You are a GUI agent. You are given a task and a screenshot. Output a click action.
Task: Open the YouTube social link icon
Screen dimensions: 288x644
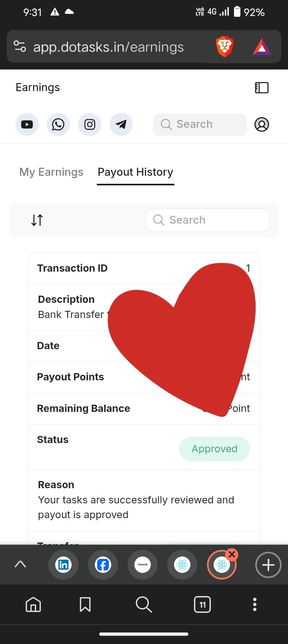pyautogui.click(x=27, y=125)
